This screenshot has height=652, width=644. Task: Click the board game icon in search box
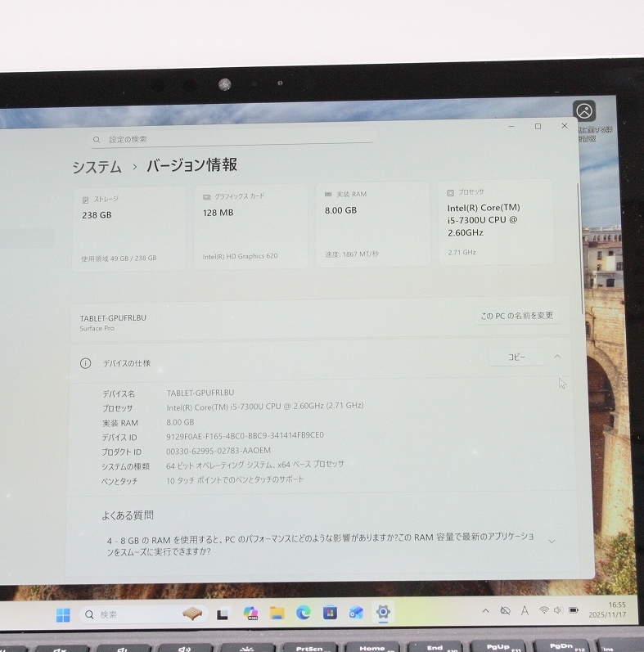point(192,614)
